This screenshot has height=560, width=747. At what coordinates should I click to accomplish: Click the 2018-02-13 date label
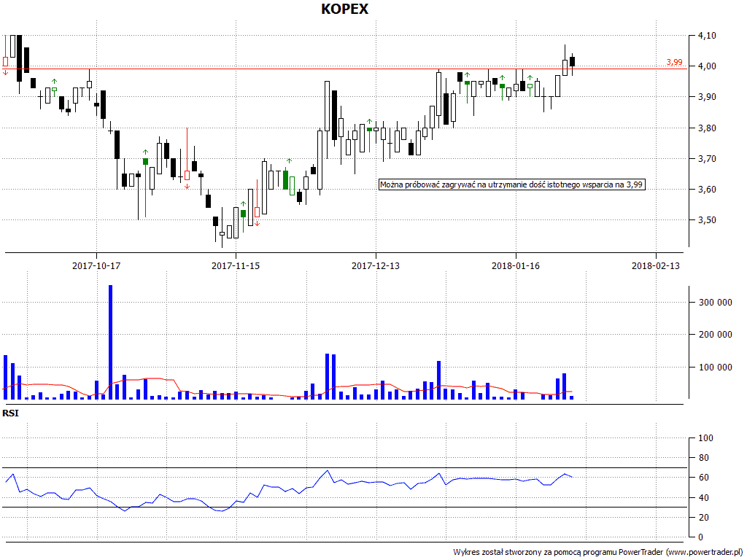pyautogui.click(x=656, y=265)
